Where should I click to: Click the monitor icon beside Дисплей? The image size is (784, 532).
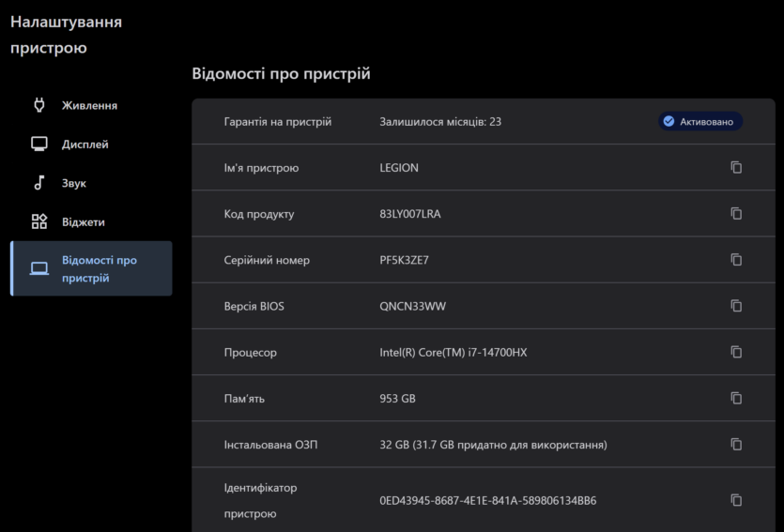(39, 144)
